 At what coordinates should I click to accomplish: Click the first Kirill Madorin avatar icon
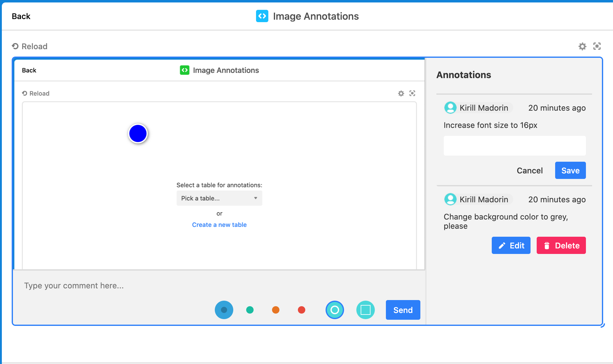click(451, 108)
